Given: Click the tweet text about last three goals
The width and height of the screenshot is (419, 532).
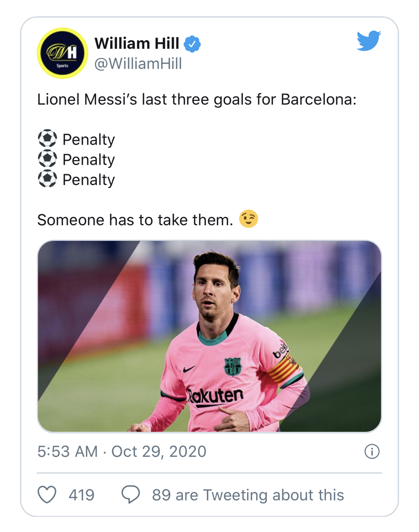Looking at the screenshot, I should [197, 100].
